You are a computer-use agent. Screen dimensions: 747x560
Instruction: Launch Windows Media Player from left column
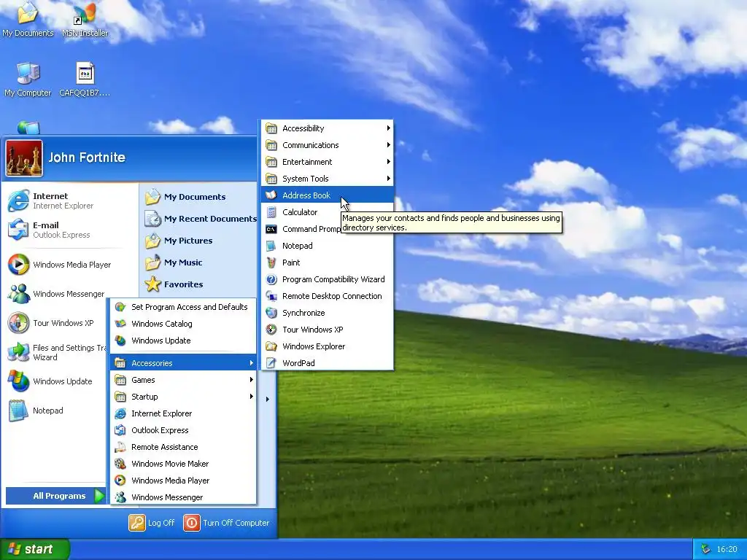(60, 265)
